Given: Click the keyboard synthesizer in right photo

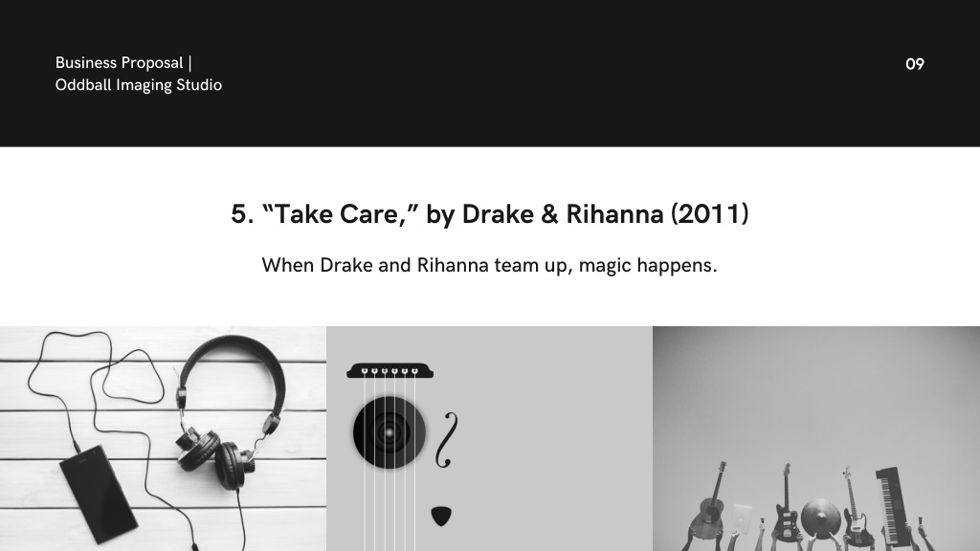Looking at the screenshot, I should (x=895, y=507).
